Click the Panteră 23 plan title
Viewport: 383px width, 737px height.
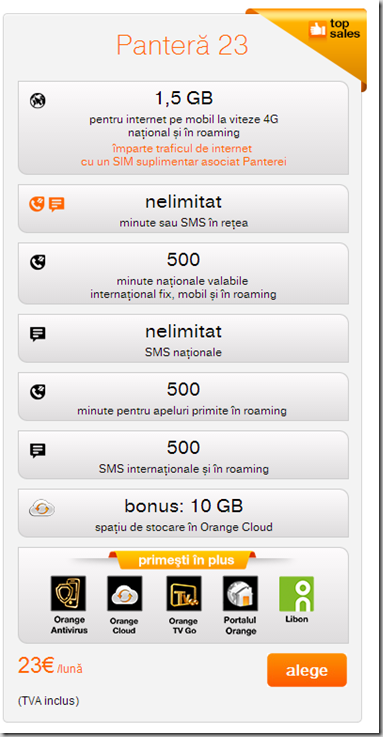tap(182, 46)
